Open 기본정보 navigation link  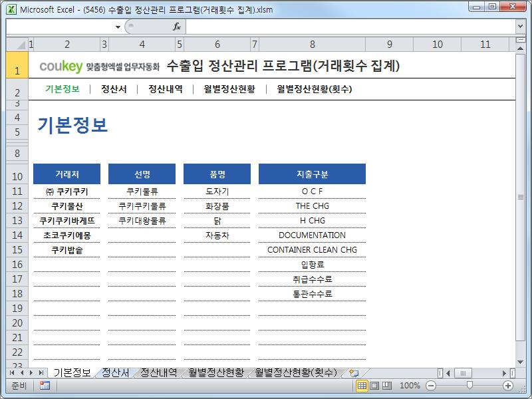click(63, 89)
